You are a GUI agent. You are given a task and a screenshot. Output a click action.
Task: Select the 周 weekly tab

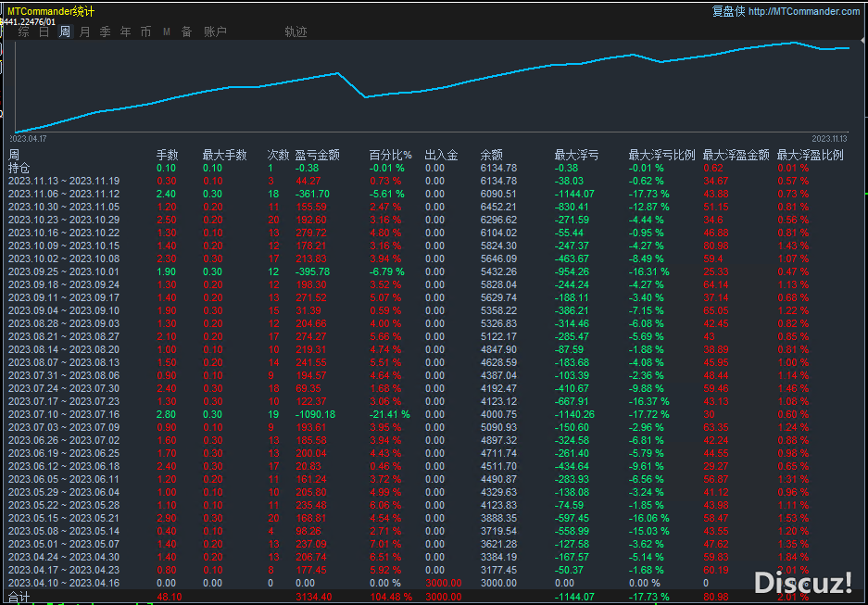(x=65, y=32)
